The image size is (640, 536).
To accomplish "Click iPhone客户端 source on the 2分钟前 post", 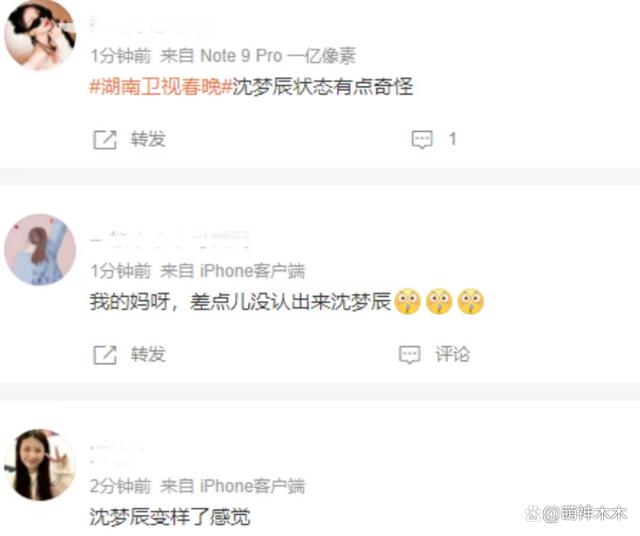I will click(x=252, y=486).
